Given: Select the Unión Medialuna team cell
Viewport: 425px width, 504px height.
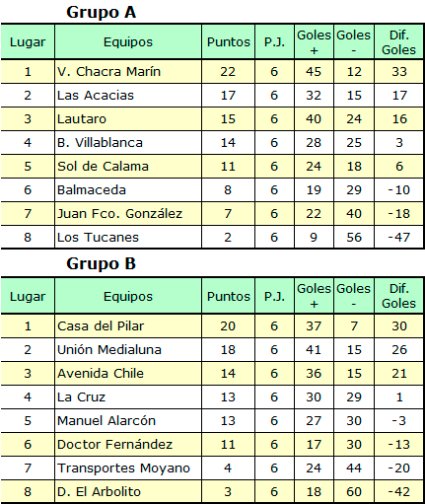Looking at the screenshot, I should 128,349.
